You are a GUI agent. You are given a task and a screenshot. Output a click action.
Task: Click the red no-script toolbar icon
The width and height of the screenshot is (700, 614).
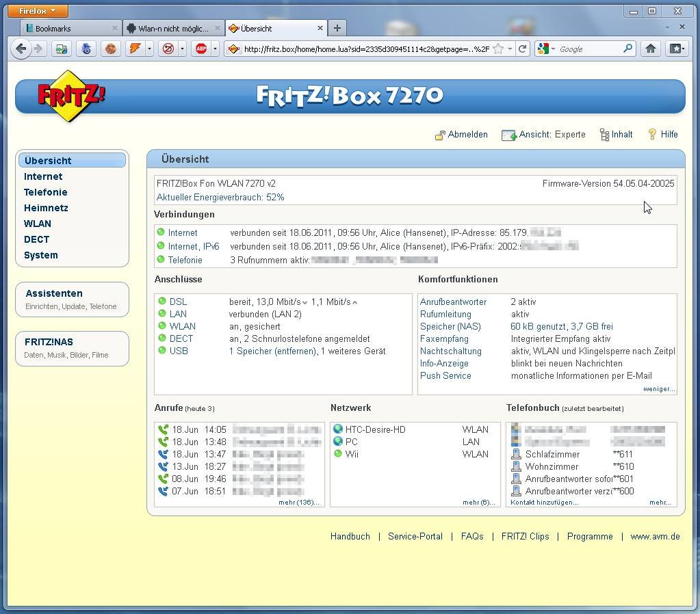pos(168,49)
